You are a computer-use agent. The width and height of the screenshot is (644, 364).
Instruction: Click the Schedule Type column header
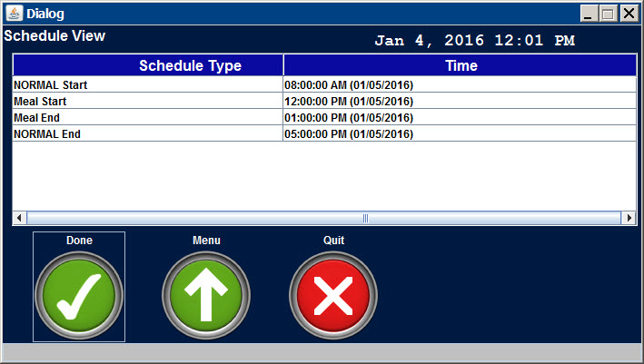[x=148, y=65]
